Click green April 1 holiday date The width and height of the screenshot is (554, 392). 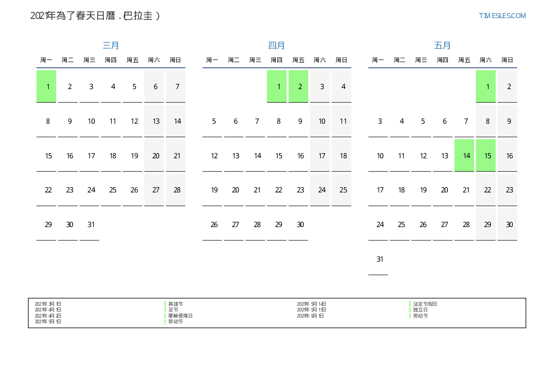click(x=277, y=86)
